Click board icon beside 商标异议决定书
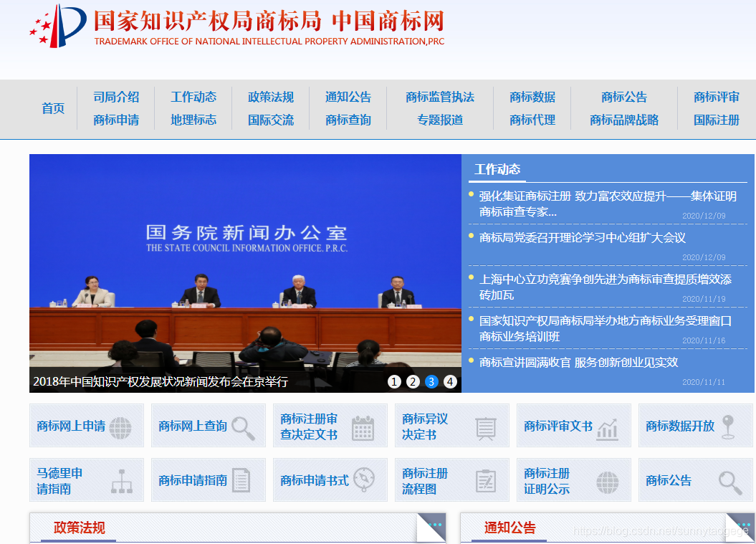 (x=485, y=429)
